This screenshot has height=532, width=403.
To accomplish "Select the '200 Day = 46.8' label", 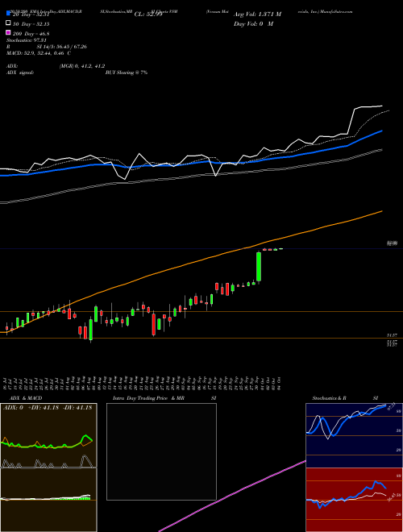I will pyautogui.click(x=31, y=34).
